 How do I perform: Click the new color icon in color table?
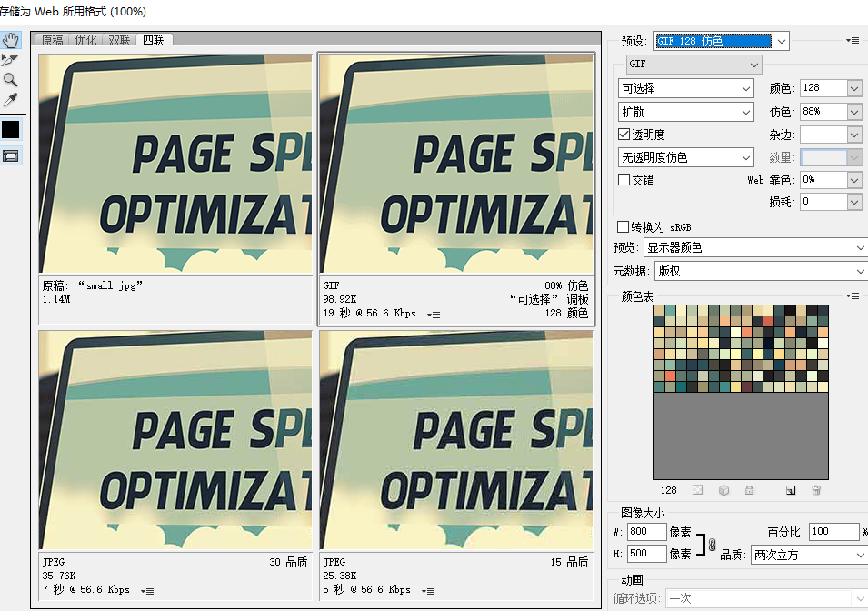tap(791, 491)
